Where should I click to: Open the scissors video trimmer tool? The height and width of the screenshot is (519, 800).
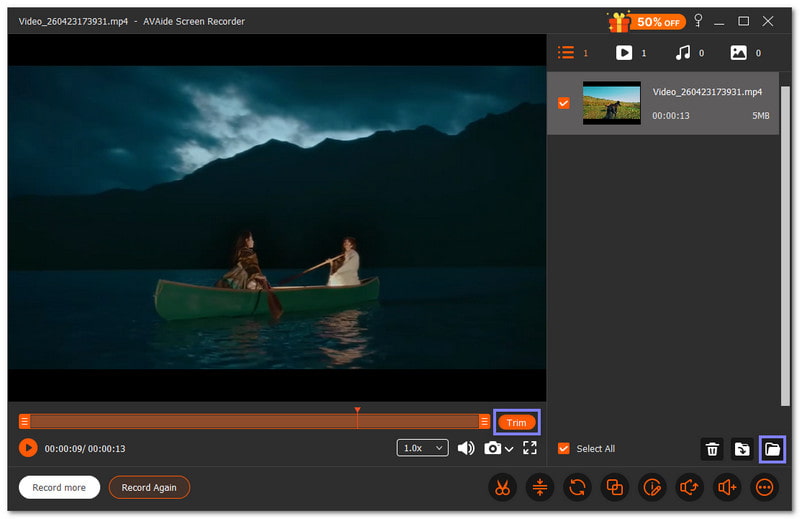click(x=503, y=487)
